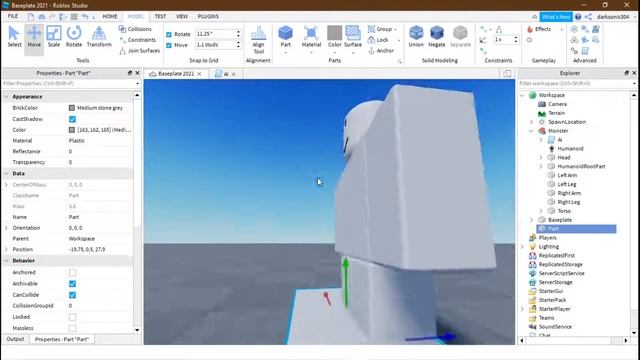
Task: Expand the Baseplate item in Explorer
Action: 531,220
